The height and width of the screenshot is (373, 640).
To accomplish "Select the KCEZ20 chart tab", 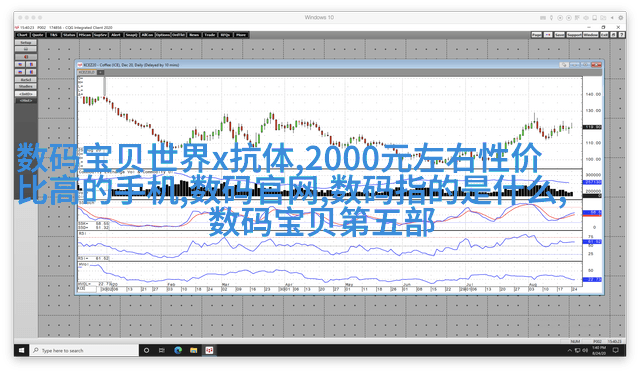I will pyautogui.click(x=86, y=72).
